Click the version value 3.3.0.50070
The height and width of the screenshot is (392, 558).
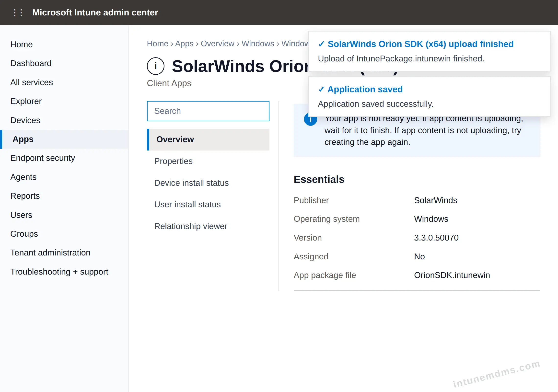pos(436,238)
